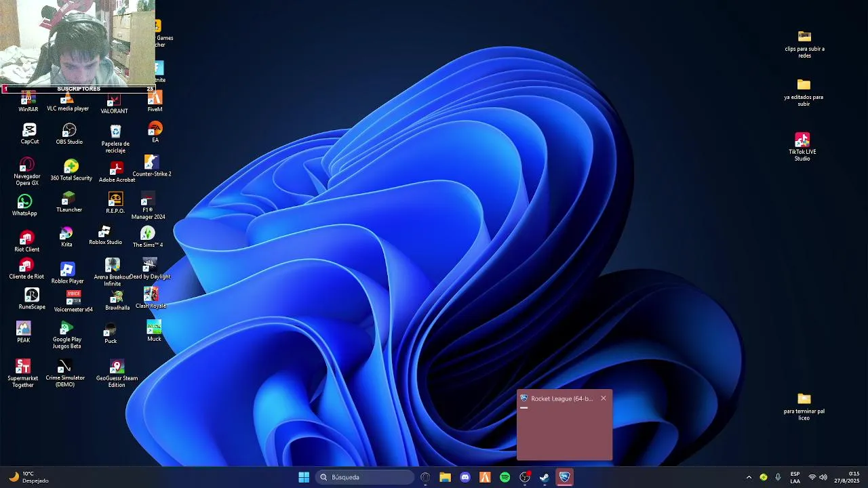
Task: Open Voicemeeter x64 shortcut
Action: (73, 301)
